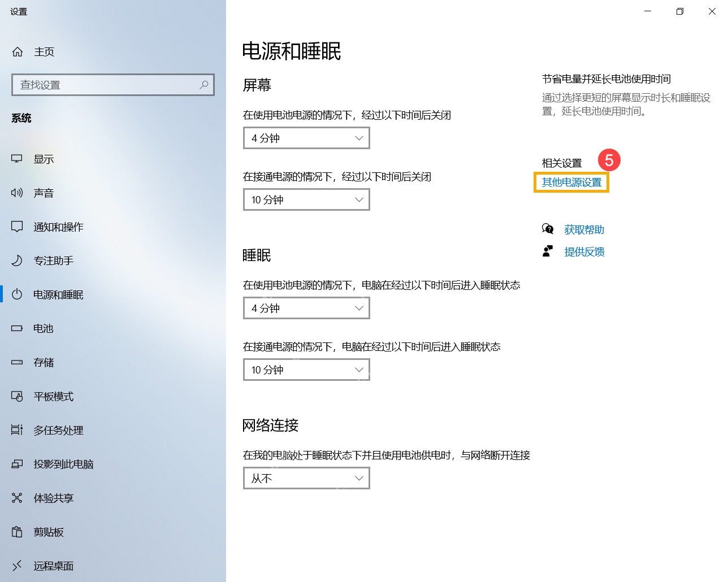
Task: Click the Shared experiences icon
Action: 17,498
